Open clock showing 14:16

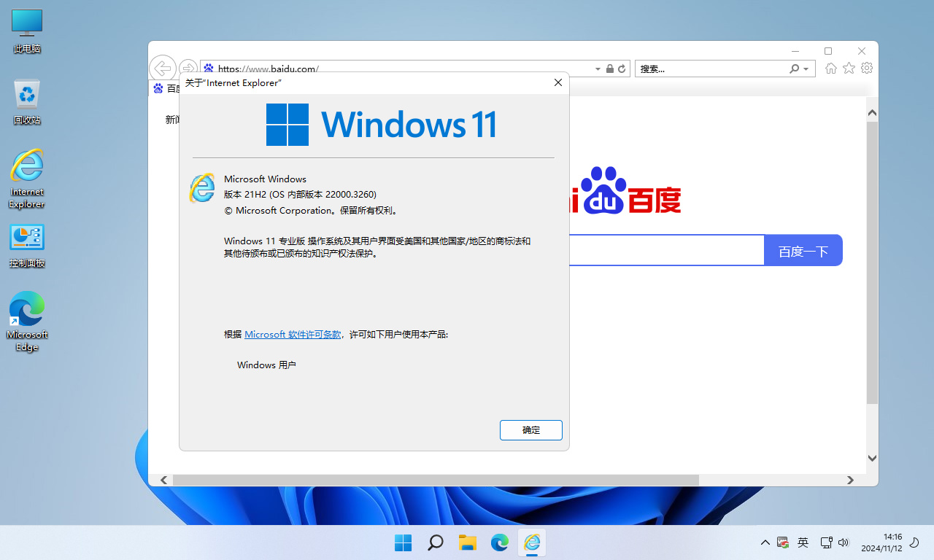(x=881, y=542)
